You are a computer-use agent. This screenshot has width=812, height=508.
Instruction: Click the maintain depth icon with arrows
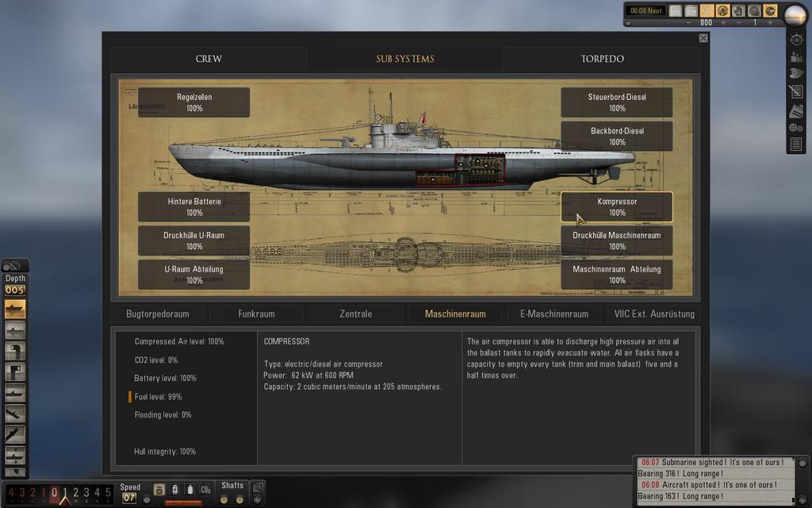click(15, 456)
